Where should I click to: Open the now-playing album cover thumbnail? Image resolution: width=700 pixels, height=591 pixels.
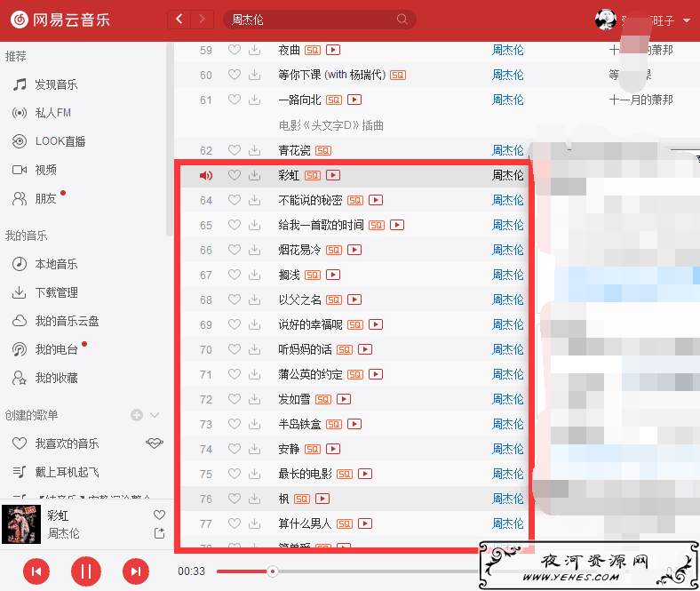tap(21, 524)
